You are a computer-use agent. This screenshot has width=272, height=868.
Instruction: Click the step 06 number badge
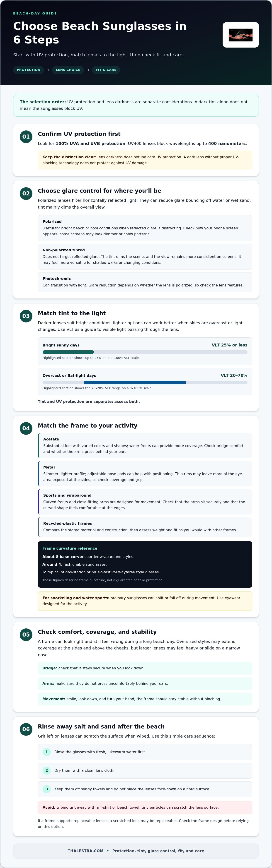(x=26, y=729)
